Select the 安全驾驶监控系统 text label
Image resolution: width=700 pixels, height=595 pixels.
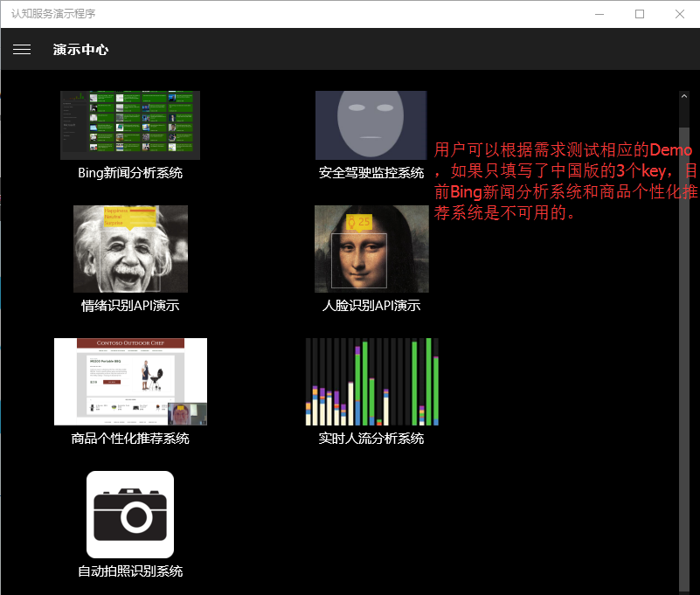[371, 173]
